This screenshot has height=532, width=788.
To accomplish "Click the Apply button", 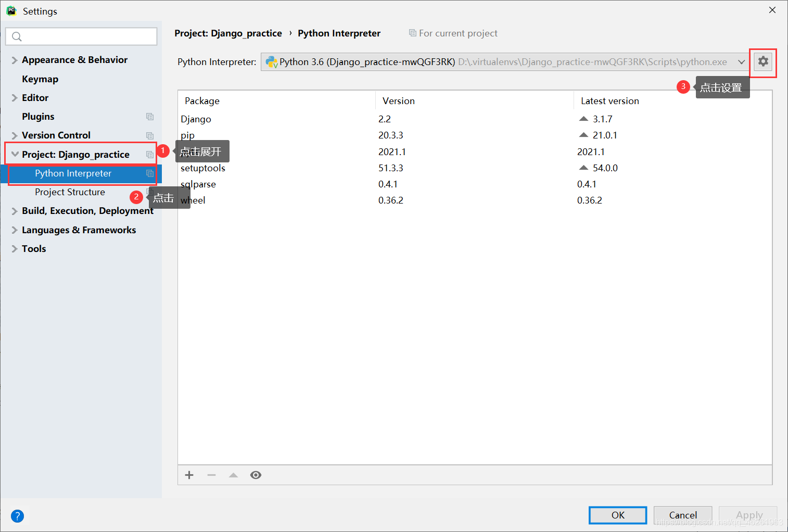I will point(748,515).
